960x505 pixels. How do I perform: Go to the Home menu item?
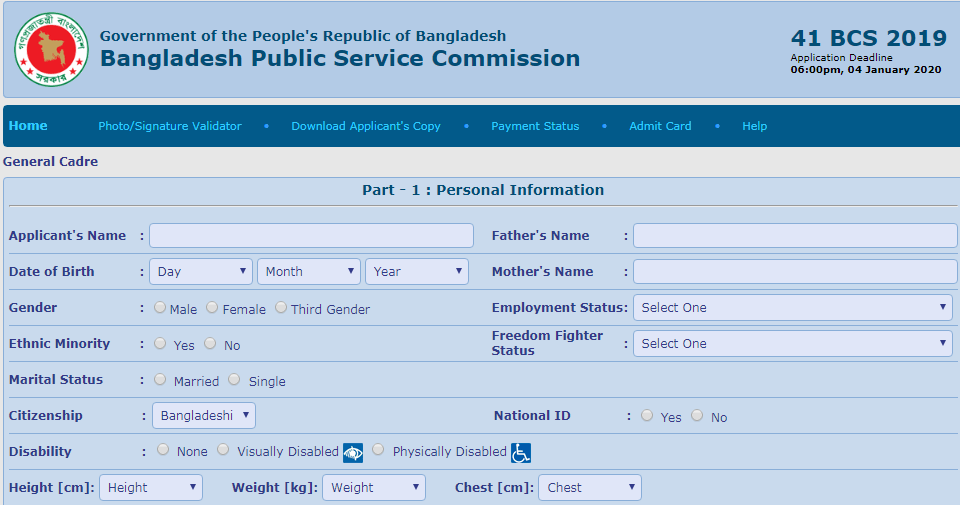[28, 125]
